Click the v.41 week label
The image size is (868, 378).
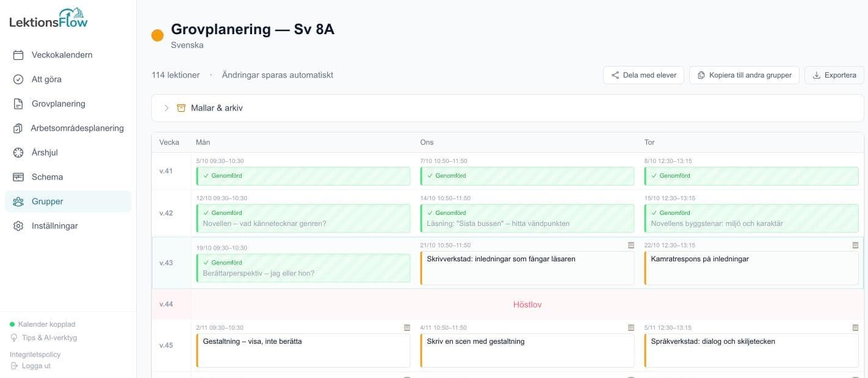166,171
